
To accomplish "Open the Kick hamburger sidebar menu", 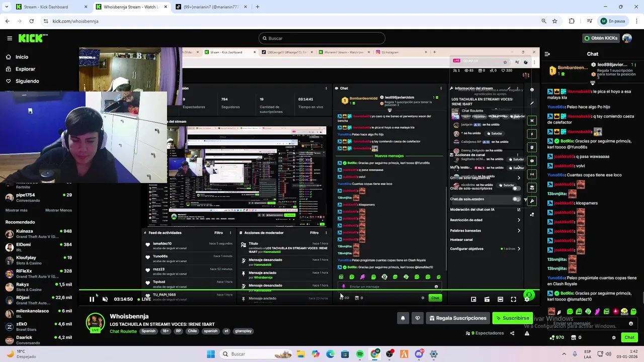I will pos(10,38).
